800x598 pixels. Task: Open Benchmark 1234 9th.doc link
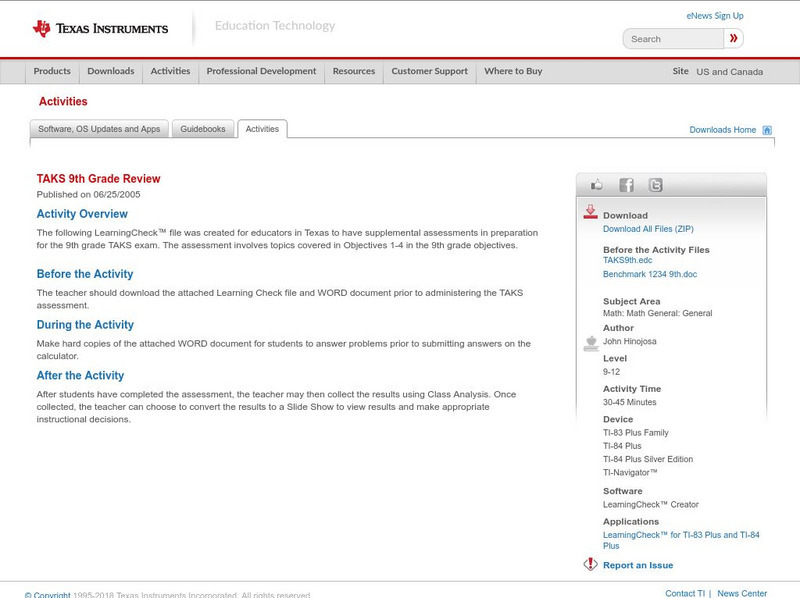[x=650, y=274]
